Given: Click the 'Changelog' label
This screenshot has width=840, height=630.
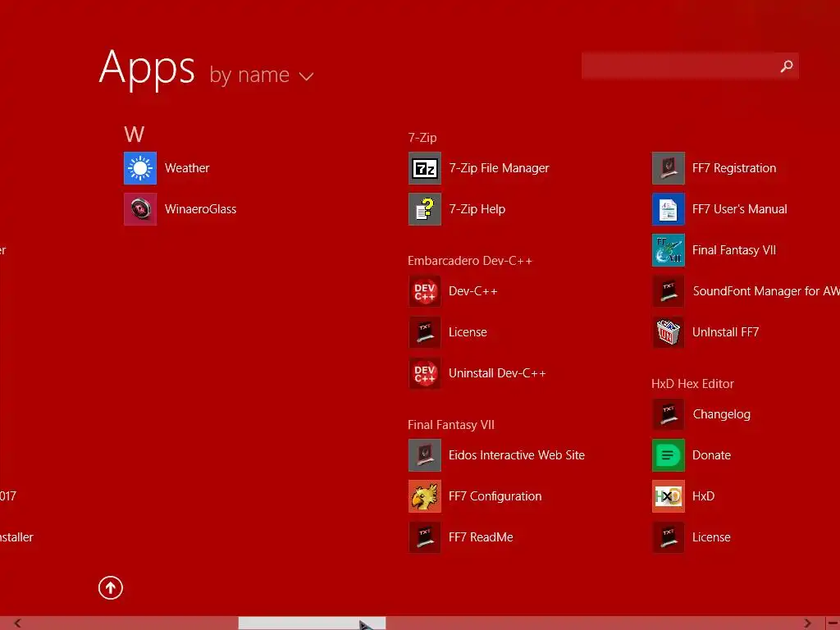Looking at the screenshot, I should [x=721, y=414].
